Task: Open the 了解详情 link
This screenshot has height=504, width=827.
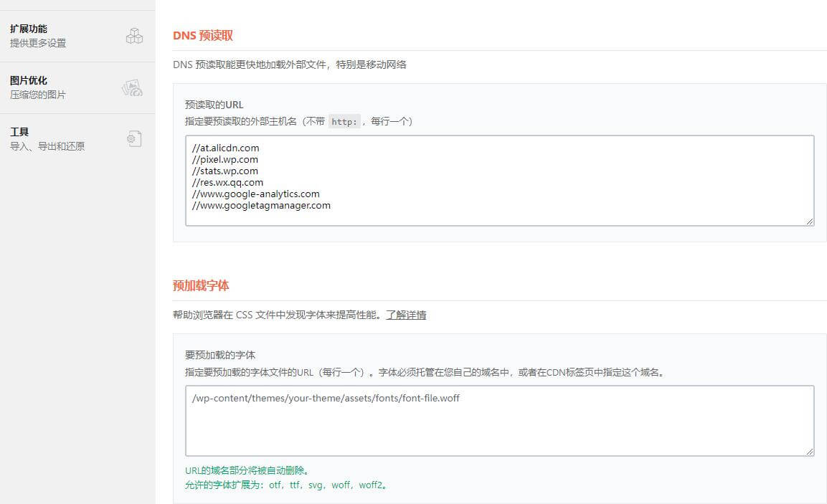Action: pyautogui.click(x=406, y=315)
